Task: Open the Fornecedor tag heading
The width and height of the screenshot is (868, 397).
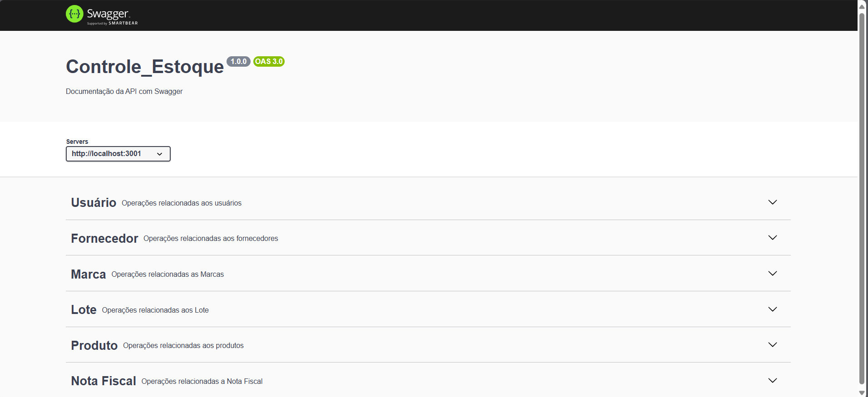Action: [x=104, y=238]
